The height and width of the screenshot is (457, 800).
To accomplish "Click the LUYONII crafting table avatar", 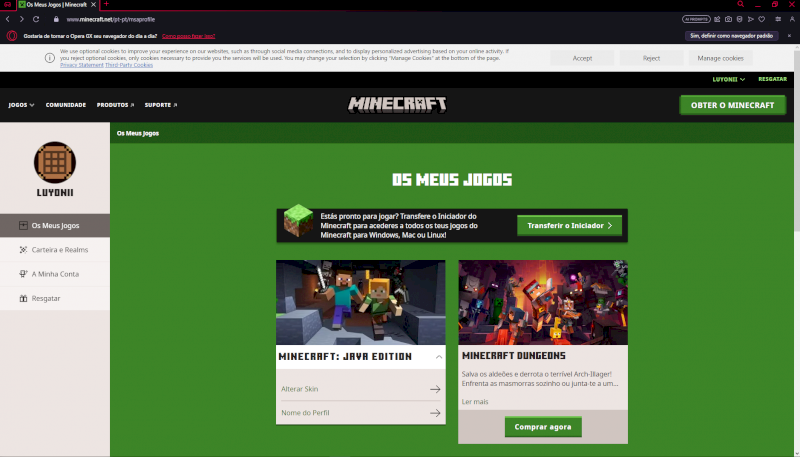I will pyautogui.click(x=55, y=163).
